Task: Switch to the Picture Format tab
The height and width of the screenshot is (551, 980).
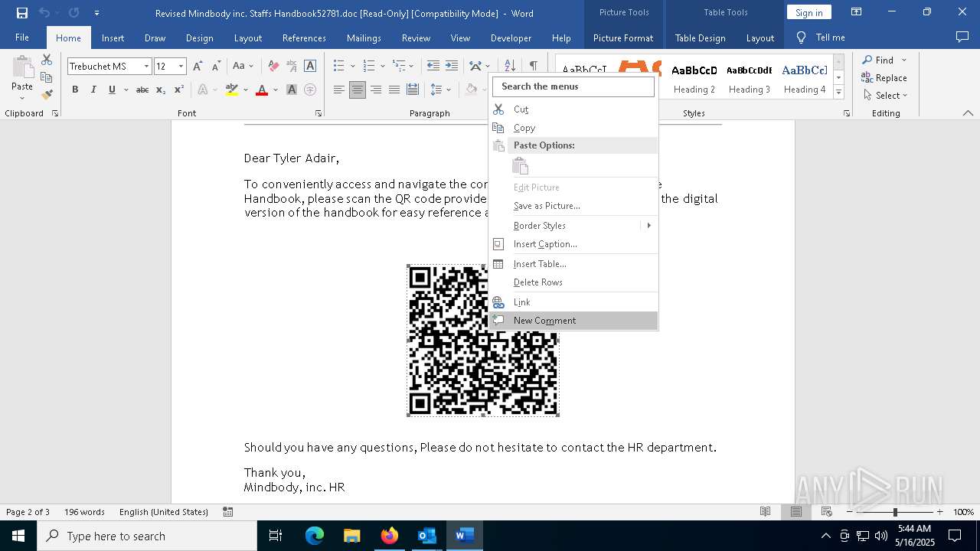Action: [623, 37]
